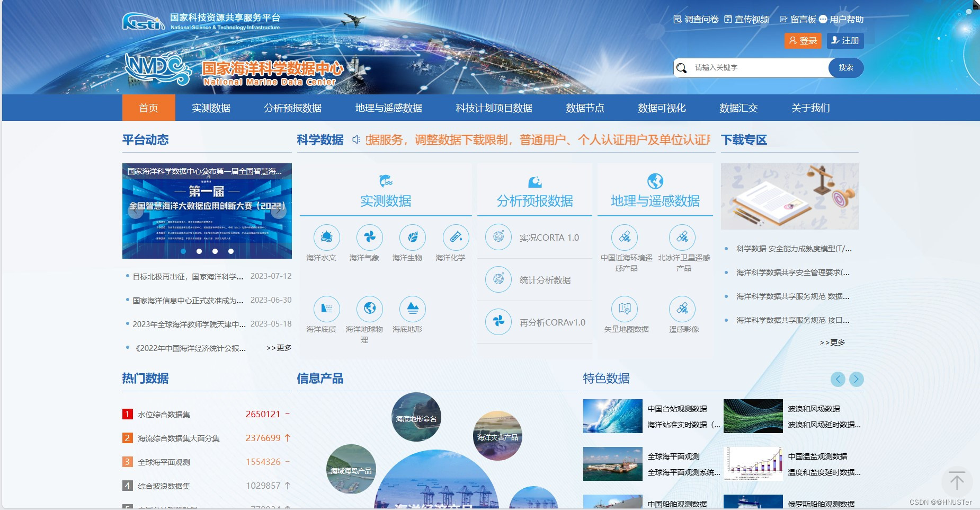Click the 分析预报数据 wave header icon

[535, 182]
